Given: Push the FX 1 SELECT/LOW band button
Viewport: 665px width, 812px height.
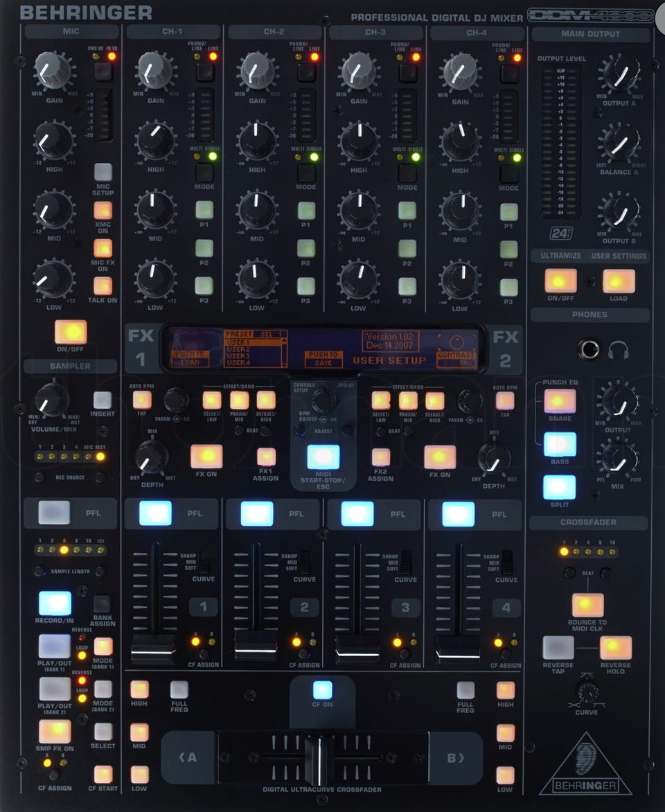Looking at the screenshot, I should point(212,400).
